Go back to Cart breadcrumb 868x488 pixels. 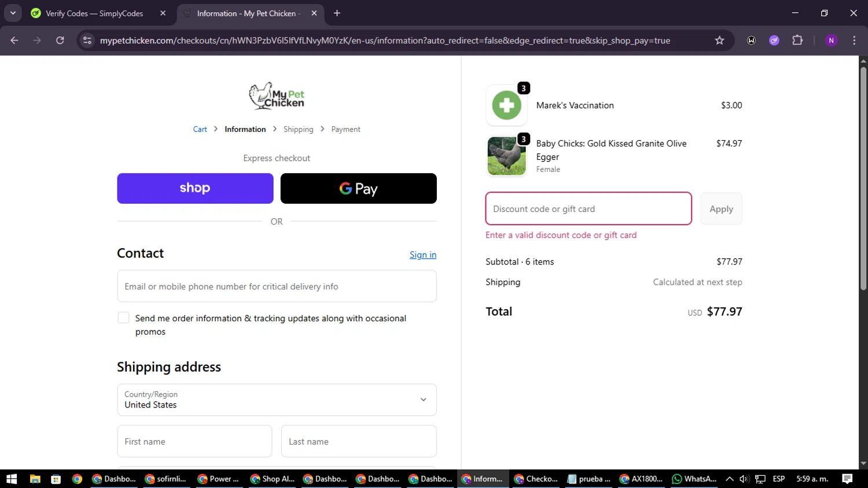click(200, 129)
